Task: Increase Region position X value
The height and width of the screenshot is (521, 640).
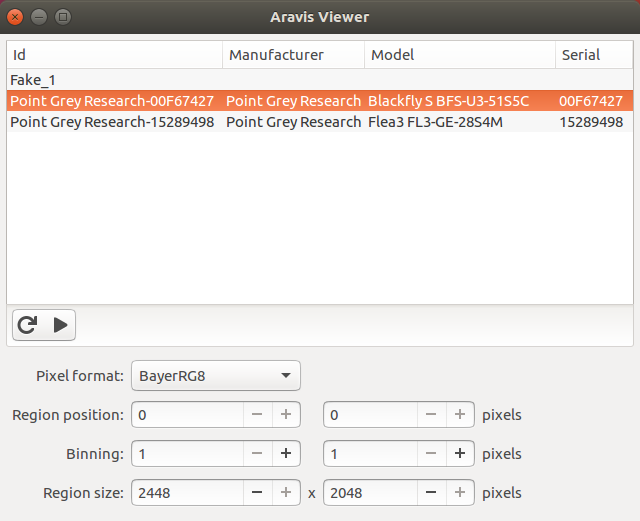Action: 286,415
